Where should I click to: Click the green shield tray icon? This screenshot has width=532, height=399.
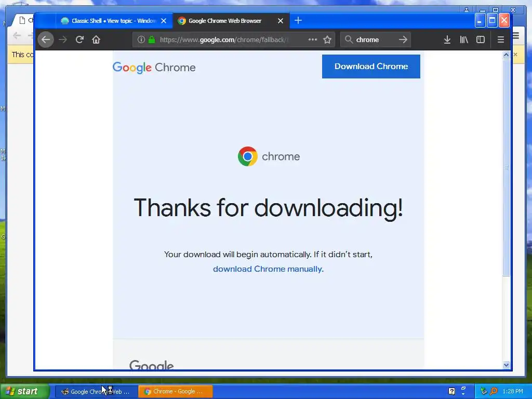pyautogui.click(x=484, y=392)
